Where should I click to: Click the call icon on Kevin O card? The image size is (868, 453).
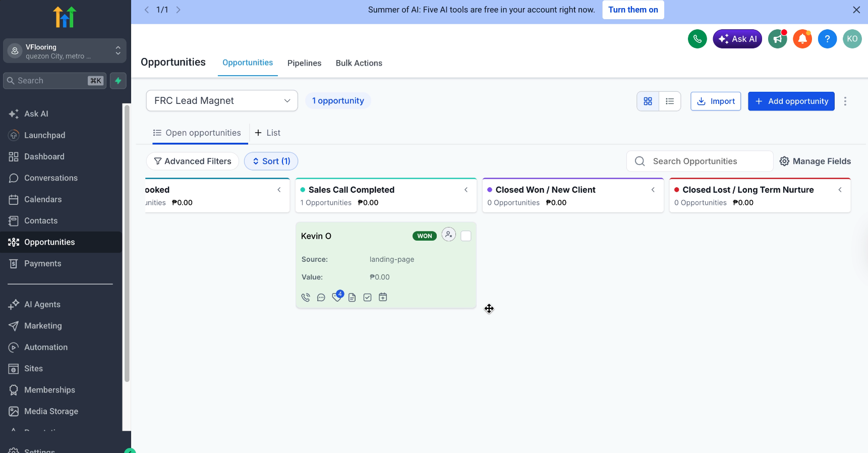[306, 298]
